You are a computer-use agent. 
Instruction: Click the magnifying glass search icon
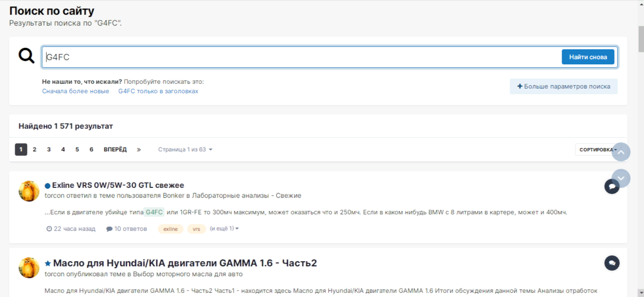click(27, 56)
